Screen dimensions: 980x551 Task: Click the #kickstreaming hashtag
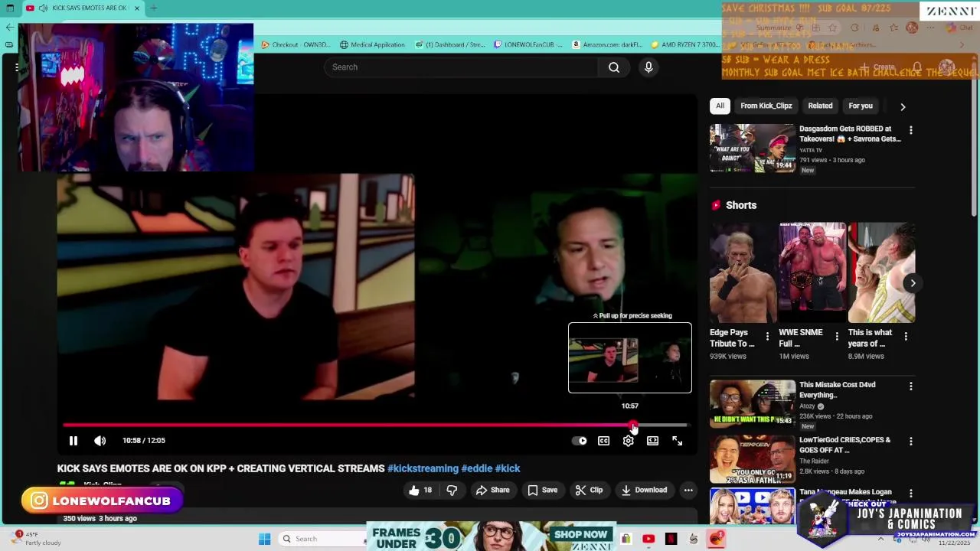point(423,468)
